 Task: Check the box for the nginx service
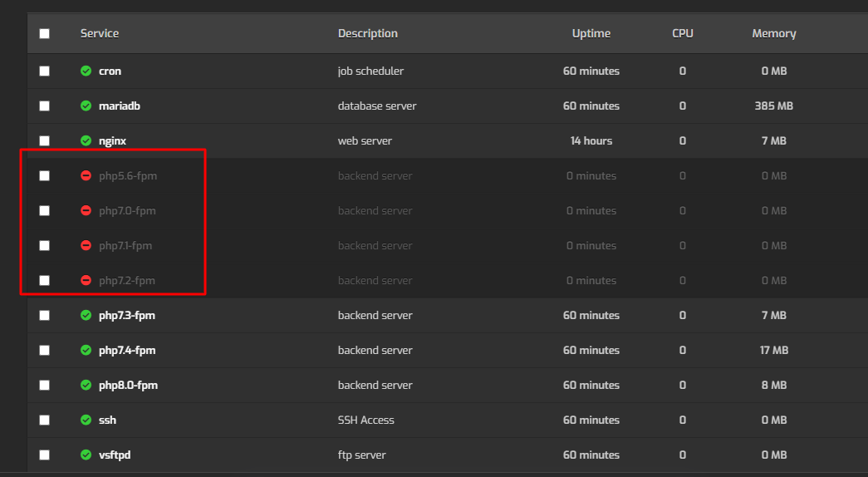coord(44,140)
